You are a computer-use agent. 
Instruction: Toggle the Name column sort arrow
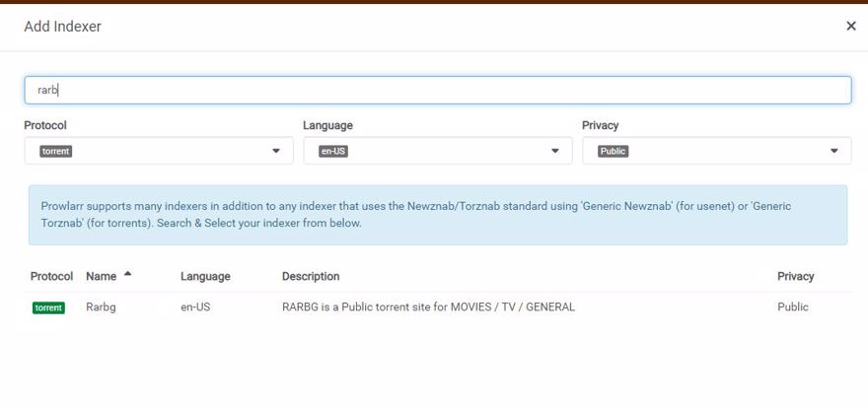(128, 273)
